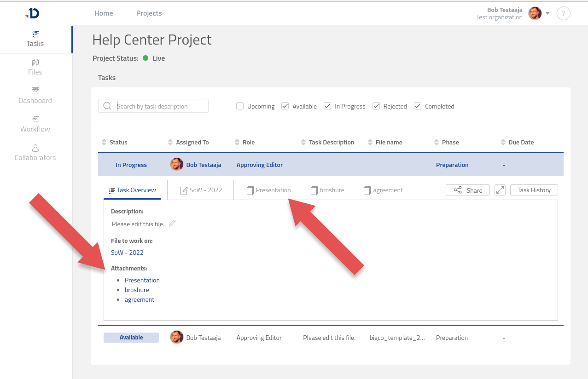Open the Dashboard sidebar icon

[x=35, y=91]
